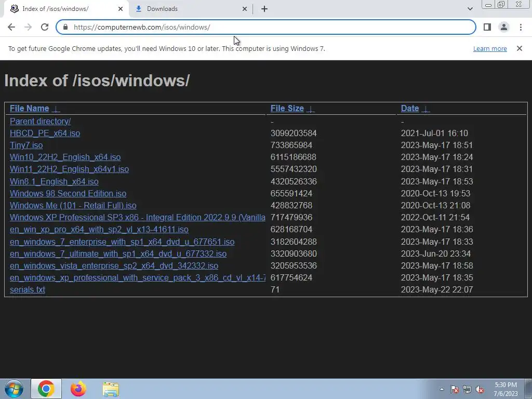This screenshot has width=532, height=399.
Task: Download en_windows_7_ultimate_with_sp1 iso
Action: 118,254
